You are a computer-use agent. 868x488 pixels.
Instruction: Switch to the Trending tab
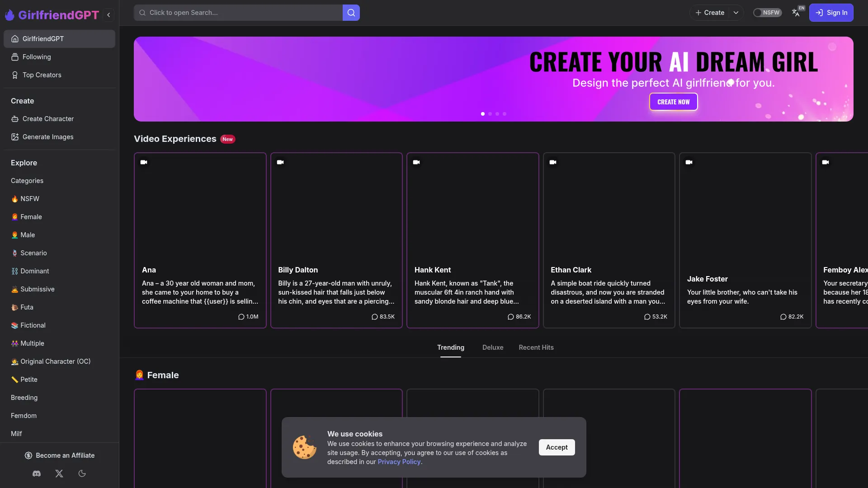(x=451, y=347)
